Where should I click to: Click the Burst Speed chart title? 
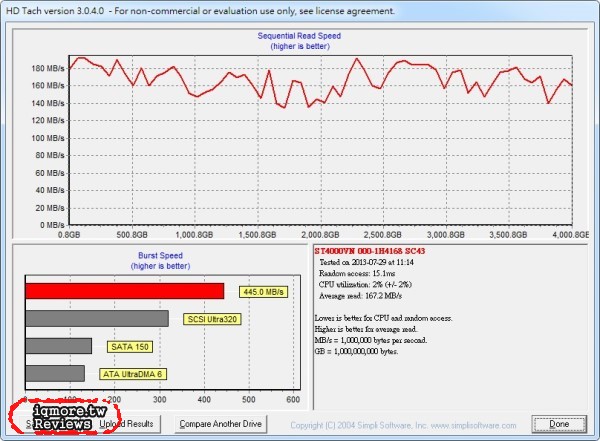[160, 255]
